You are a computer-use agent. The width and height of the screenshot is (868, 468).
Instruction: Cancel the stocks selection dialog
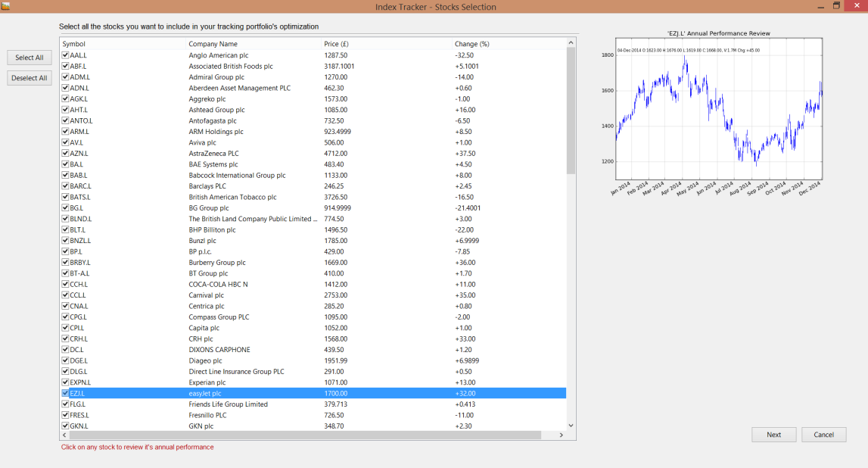coord(823,435)
